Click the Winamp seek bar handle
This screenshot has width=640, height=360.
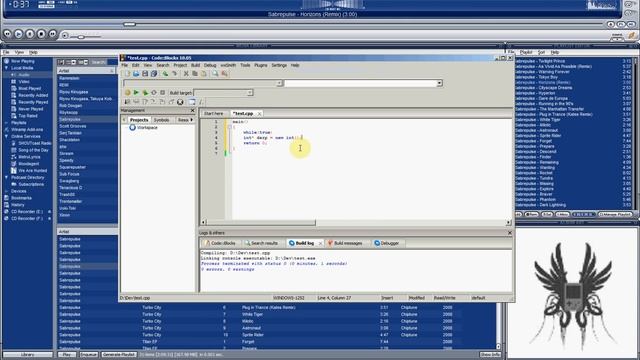pos(129,24)
